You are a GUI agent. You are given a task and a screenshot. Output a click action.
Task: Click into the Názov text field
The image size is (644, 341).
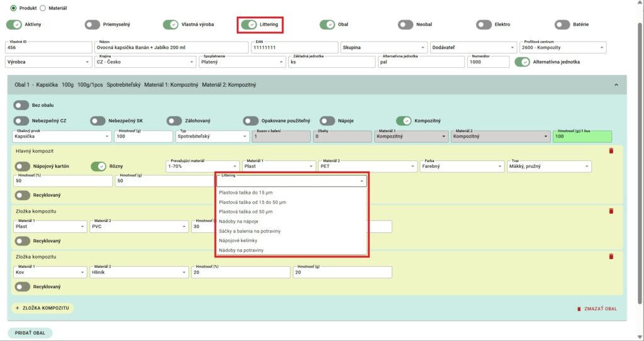(x=170, y=48)
